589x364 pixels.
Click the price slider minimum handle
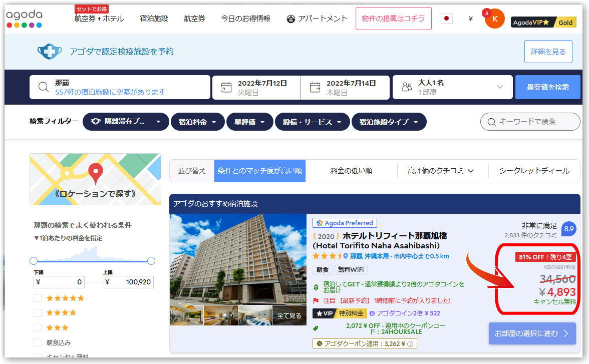click(34, 261)
